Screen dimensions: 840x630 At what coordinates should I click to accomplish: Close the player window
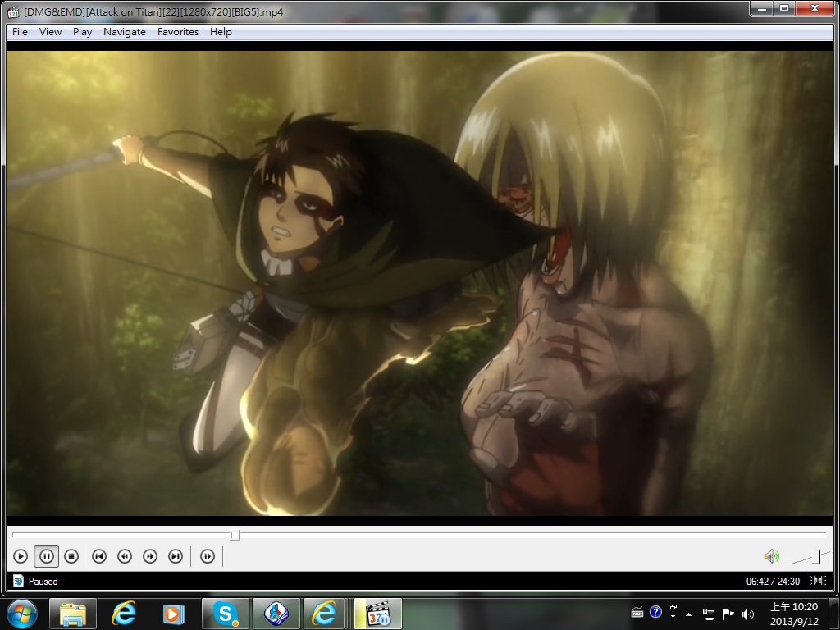[x=815, y=8]
